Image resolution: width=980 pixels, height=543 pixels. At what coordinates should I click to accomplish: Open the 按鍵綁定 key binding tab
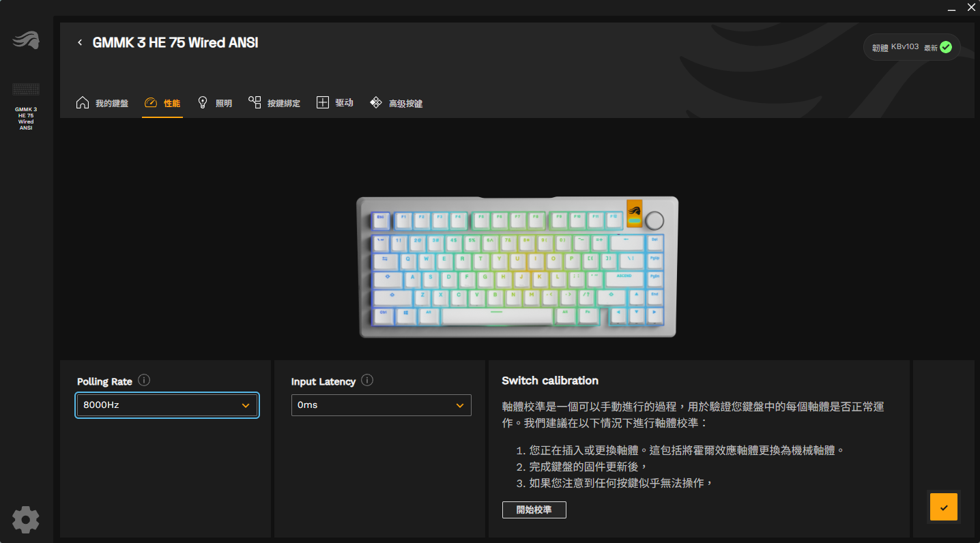(274, 103)
